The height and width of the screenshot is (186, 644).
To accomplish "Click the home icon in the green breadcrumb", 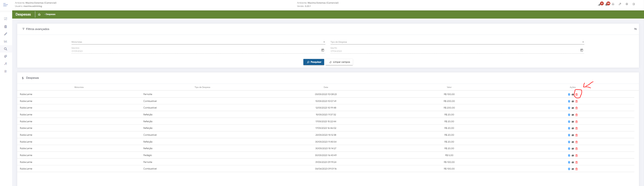I will [39, 14].
